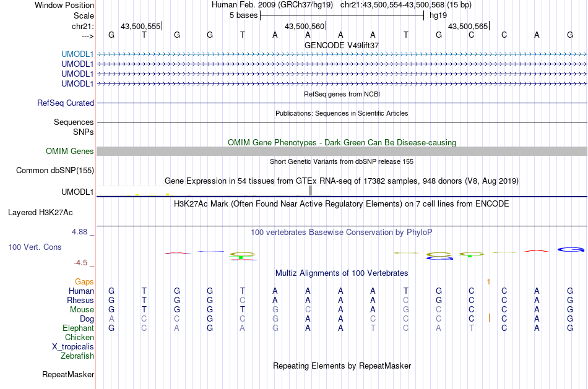The height and width of the screenshot is (389, 588).
Task: Open the OMIM Genes track label
Action: pos(70,151)
